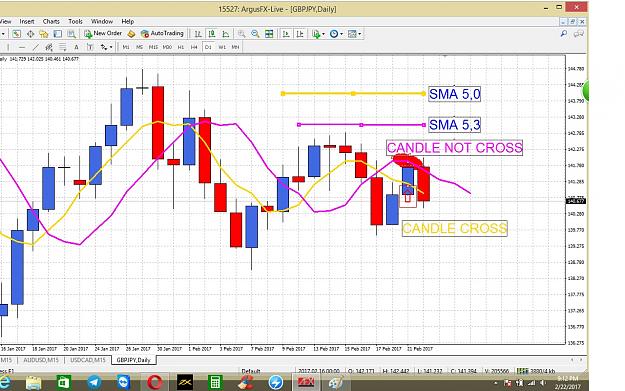Toggle chart shift icon
The height and width of the screenshot is (391, 625).
(300, 34)
